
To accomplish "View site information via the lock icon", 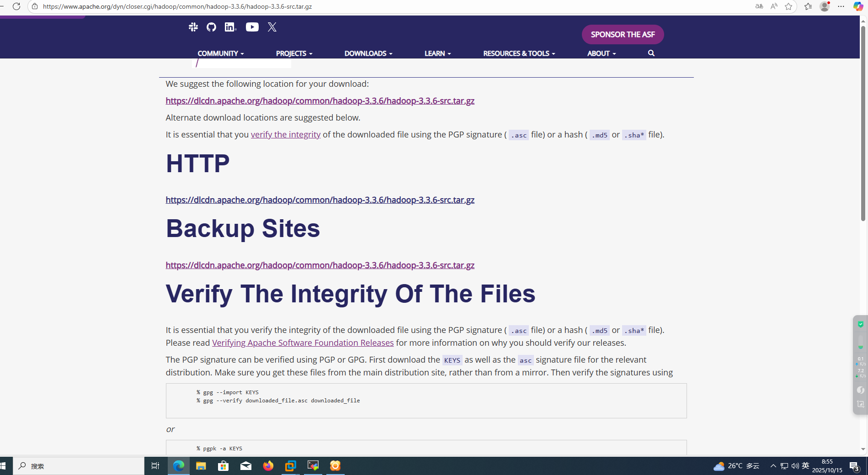I will click(35, 6).
